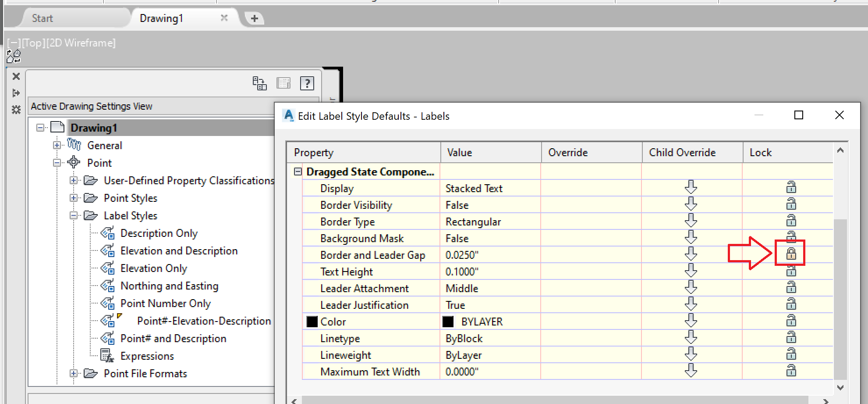868x404 pixels.
Task: Switch to the Start tab
Action: (42, 18)
